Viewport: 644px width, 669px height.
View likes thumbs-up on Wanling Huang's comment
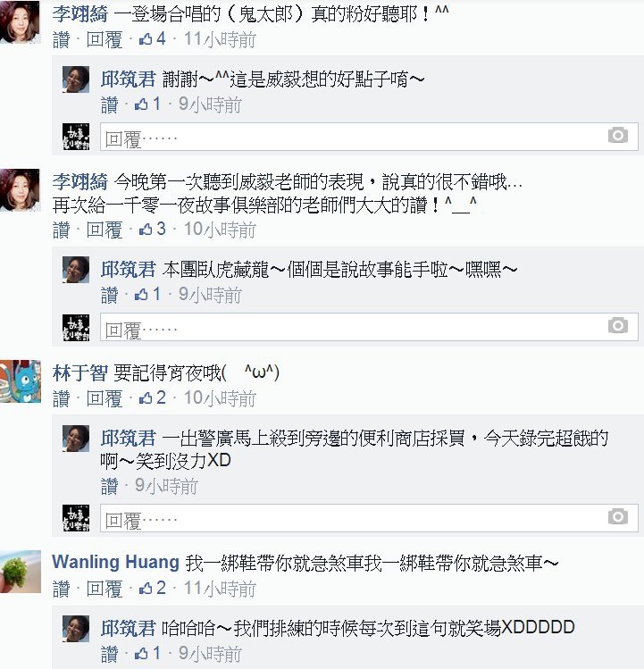(x=153, y=589)
